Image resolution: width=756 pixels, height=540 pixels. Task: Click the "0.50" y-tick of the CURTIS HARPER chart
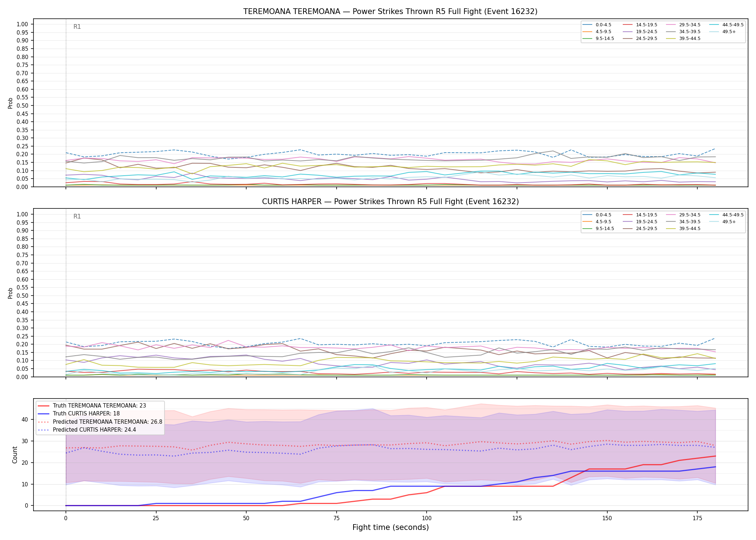click(22, 296)
